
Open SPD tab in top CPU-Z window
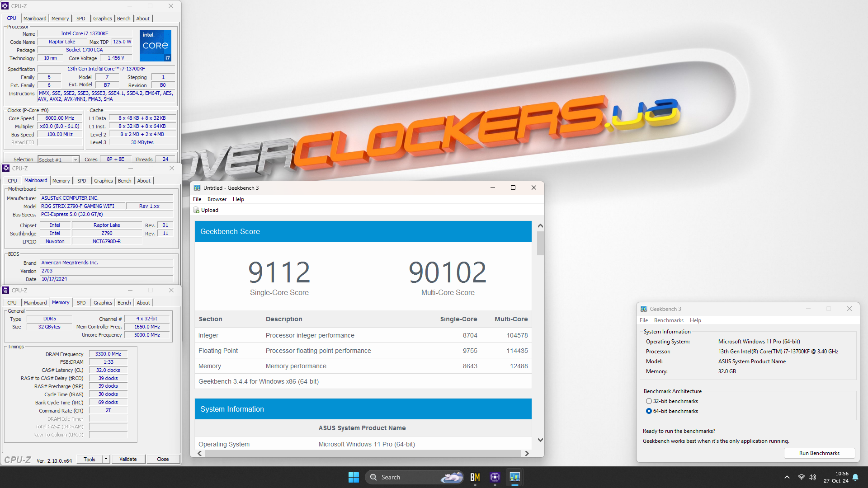(81, 19)
